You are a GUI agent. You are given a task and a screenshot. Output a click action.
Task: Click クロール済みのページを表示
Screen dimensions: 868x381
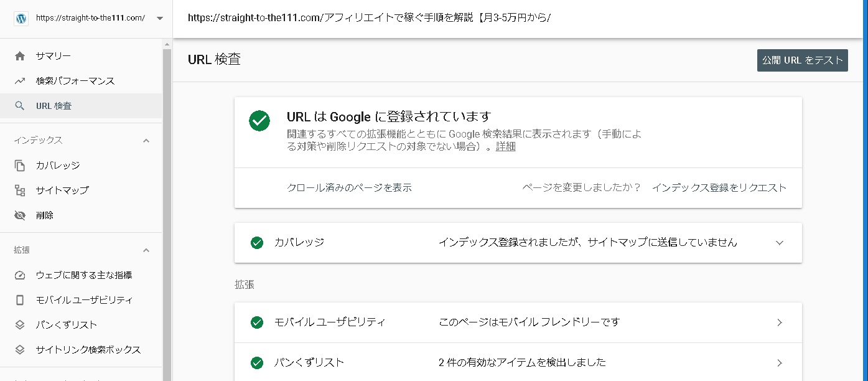pos(349,188)
